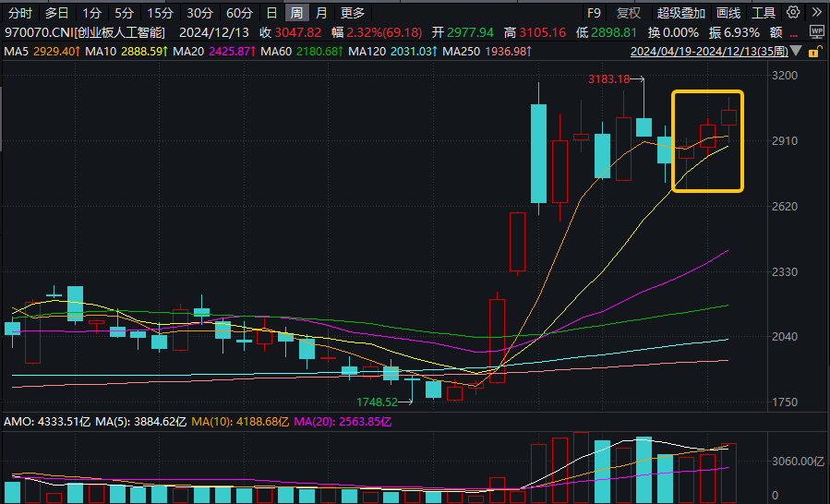This screenshot has width=830, height=504.
Task: Open the 复权 adjustment dropdown
Action: coord(629,13)
